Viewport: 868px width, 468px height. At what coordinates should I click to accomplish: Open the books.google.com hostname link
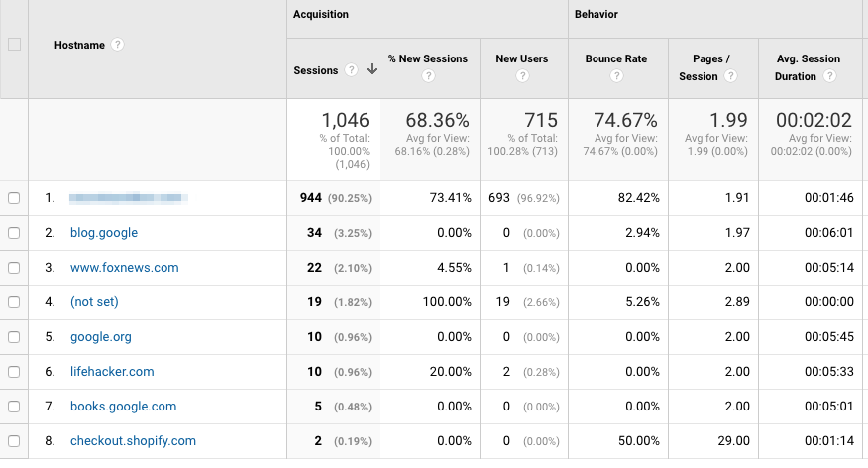[x=124, y=406]
